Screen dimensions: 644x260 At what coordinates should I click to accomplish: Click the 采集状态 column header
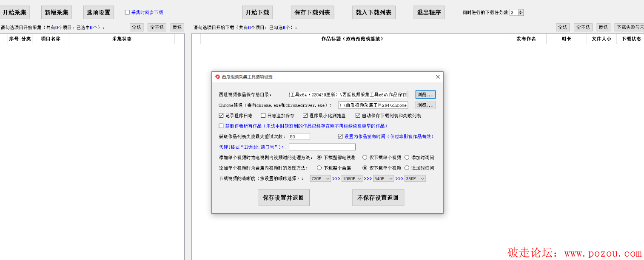[122, 39]
